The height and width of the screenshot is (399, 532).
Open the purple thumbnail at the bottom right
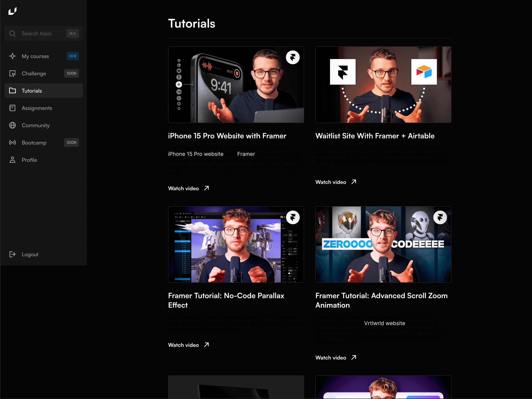tap(383, 387)
